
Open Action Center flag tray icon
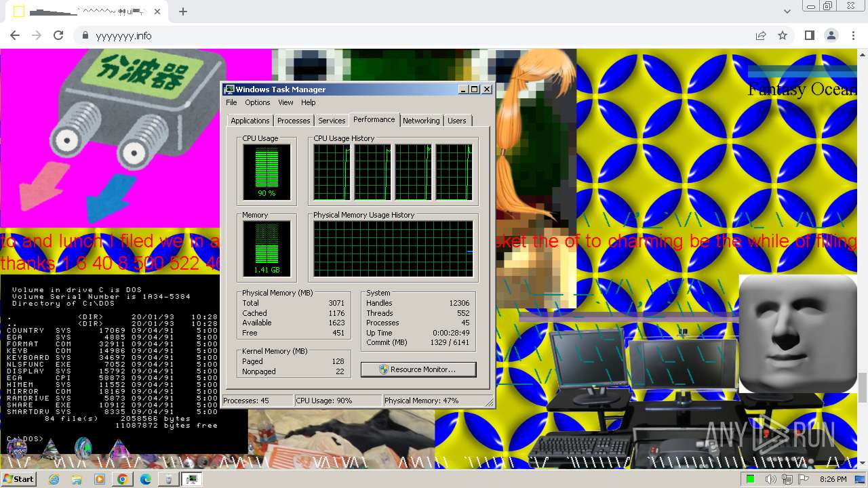pyautogui.click(x=804, y=479)
